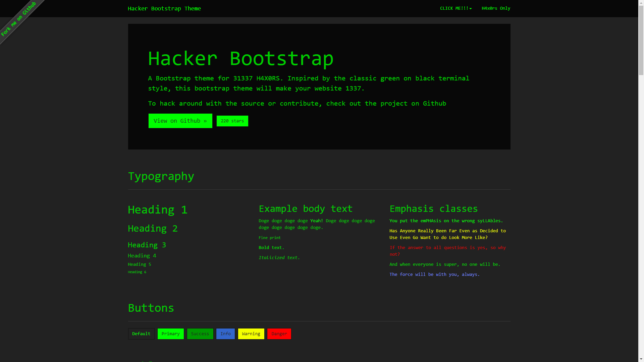The height and width of the screenshot is (362, 644).
Task: Toggle the Warning button highlighted state
Action: coord(251,334)
